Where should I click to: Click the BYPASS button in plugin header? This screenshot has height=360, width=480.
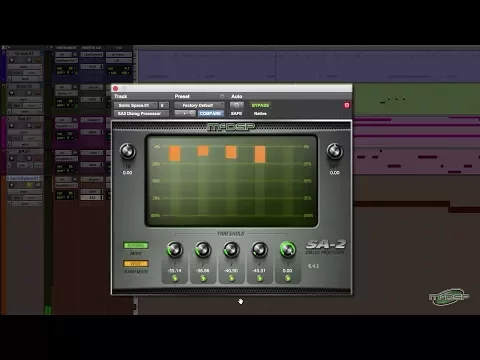260,105
